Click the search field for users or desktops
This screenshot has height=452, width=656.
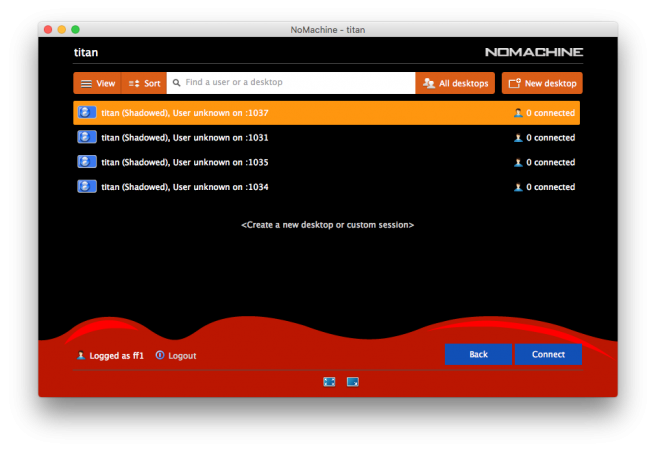click(x=292, y=83)
